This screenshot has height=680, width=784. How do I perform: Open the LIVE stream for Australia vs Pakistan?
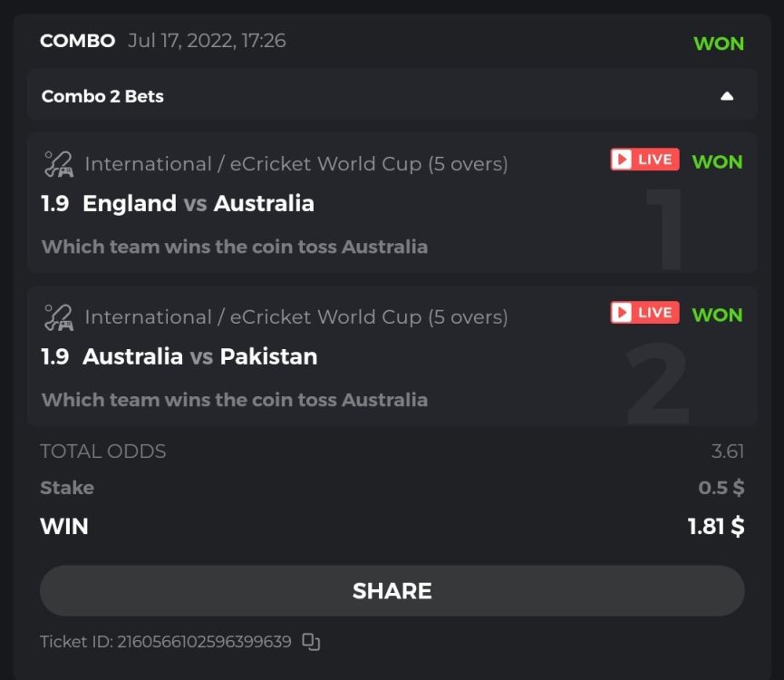point(644,313)
